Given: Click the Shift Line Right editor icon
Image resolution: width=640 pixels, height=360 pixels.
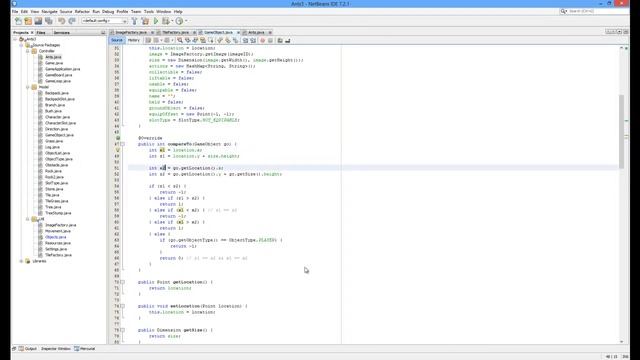Looking at the screenshot, I should coord(253,40).
